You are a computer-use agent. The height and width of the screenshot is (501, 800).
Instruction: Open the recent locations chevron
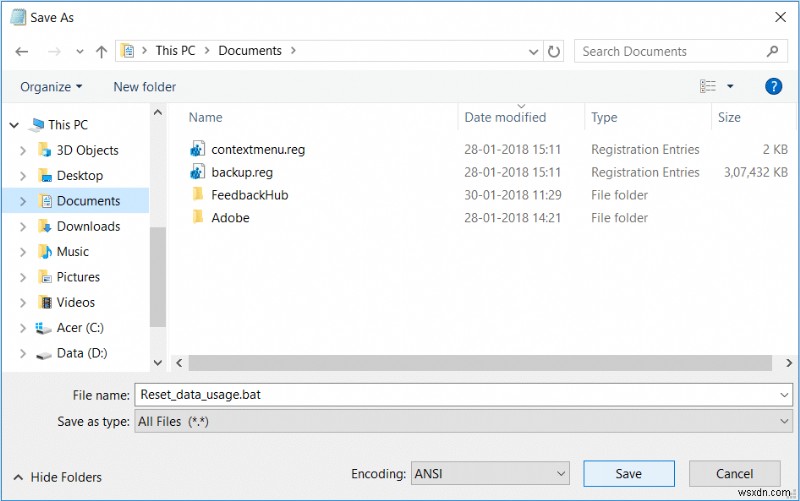tap(80, 52)
